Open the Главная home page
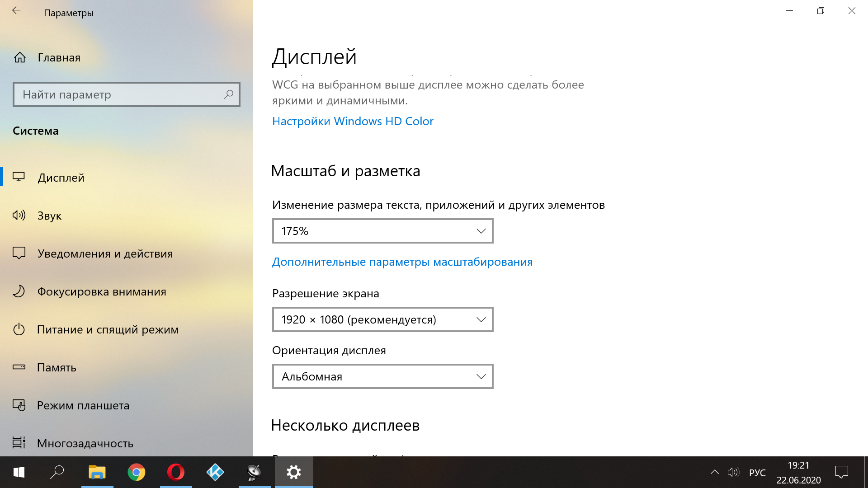 [x=59, y=57]
